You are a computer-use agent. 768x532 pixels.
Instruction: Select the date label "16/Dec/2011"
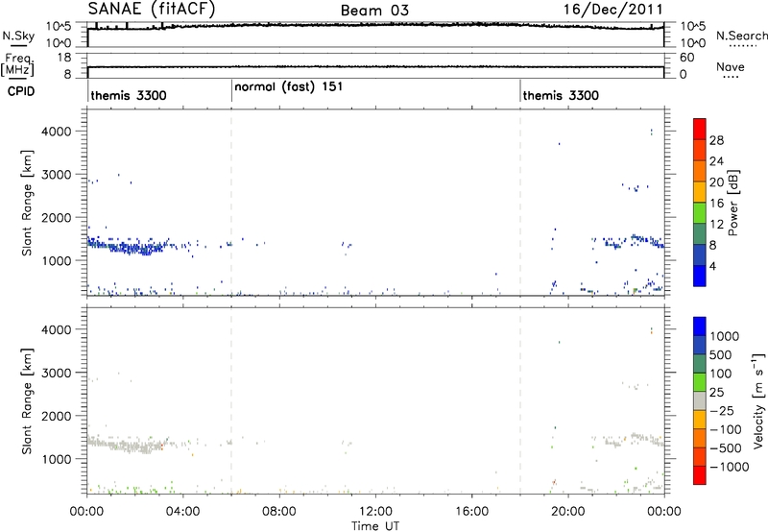[x=612, y=10]
